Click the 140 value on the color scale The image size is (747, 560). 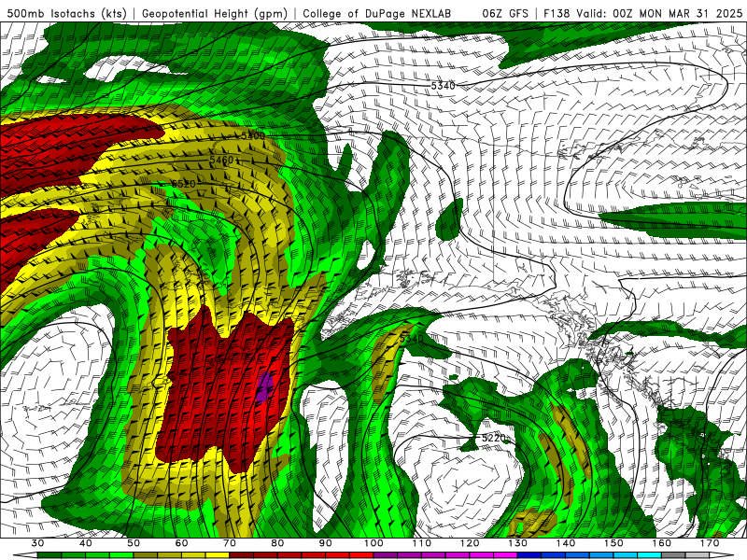[566, 543]
